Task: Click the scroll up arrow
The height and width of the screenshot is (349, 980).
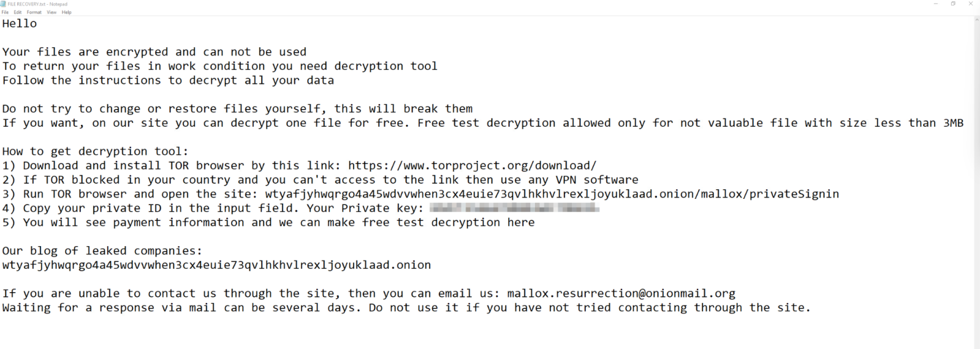Action: [x=977, y=20]
